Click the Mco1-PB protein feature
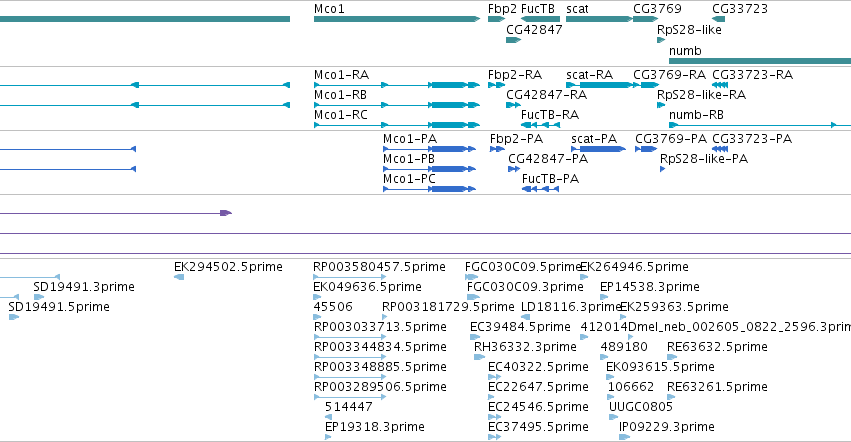 pos(429,169)
